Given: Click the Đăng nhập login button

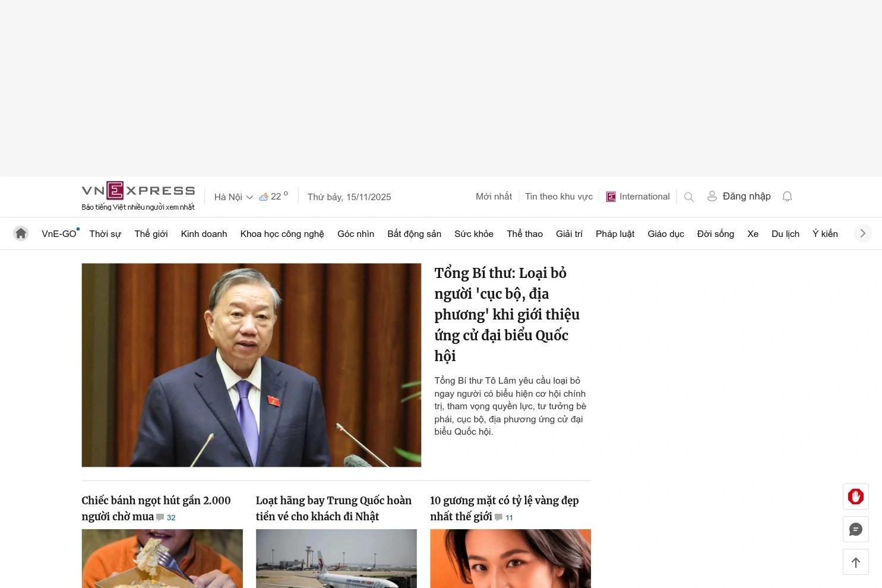Looking at the screenshot, I should (x=738, y=197).
